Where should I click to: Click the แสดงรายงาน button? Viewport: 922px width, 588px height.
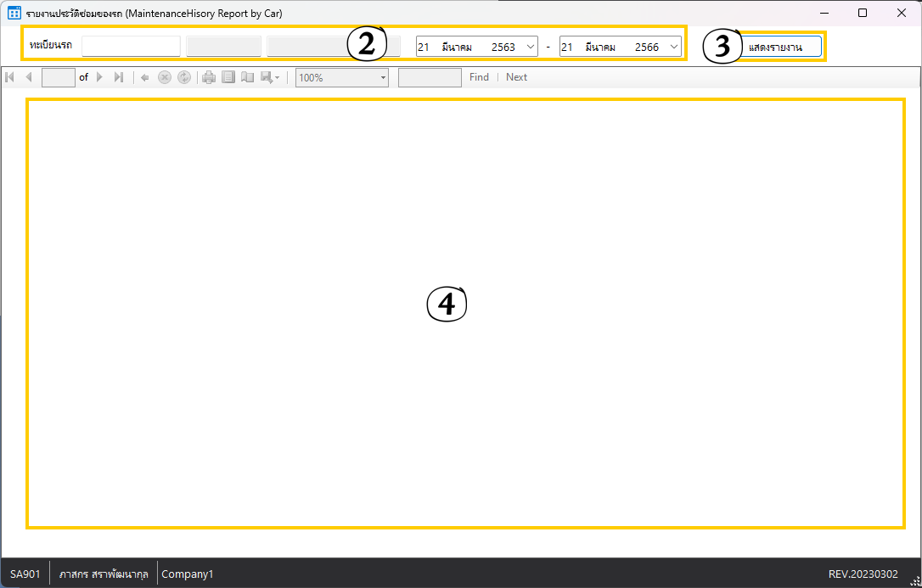pos(779,47)
